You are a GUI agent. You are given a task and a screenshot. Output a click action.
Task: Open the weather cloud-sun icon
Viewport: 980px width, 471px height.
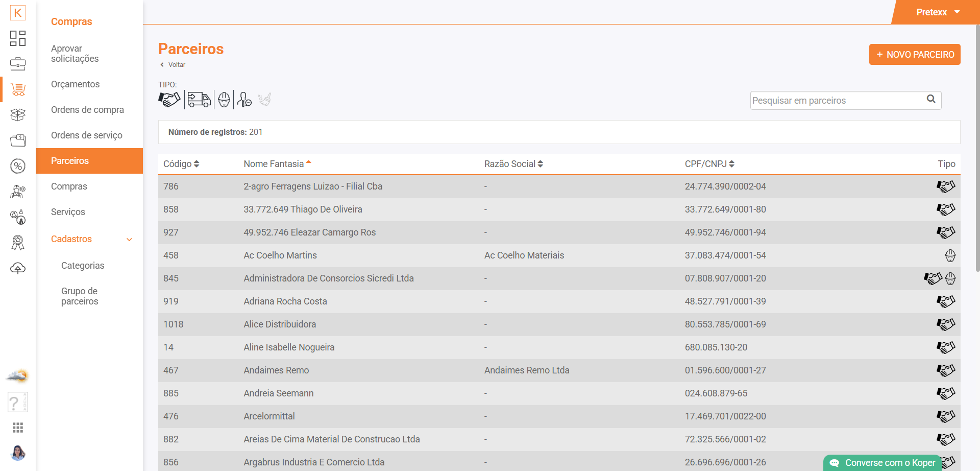pyautogui.click(x=17, y=376)
